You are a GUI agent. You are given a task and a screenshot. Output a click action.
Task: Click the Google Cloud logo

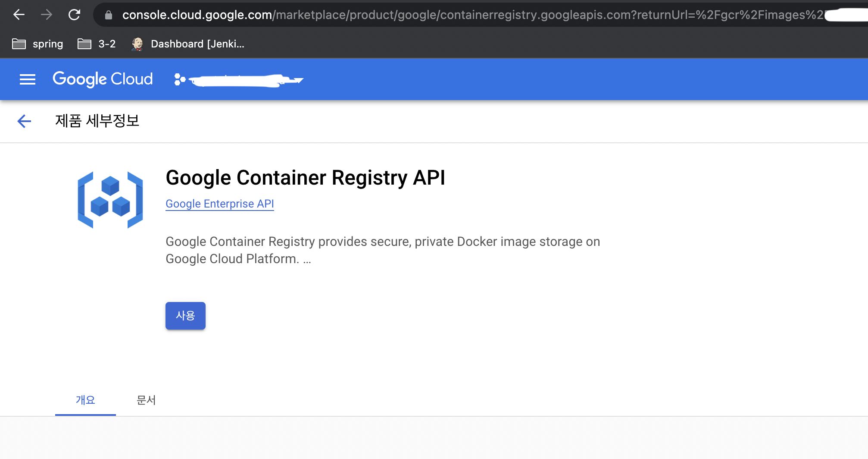pos(102,79)
